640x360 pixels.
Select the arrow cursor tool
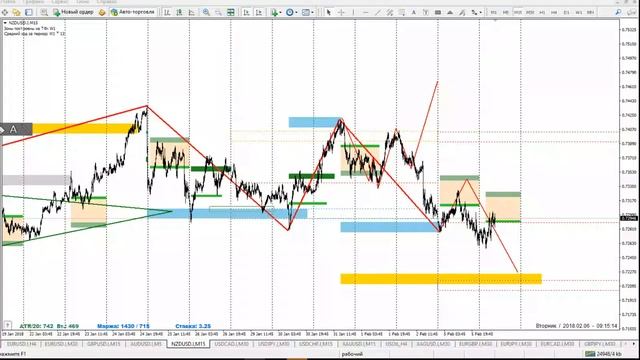(329, 12)
